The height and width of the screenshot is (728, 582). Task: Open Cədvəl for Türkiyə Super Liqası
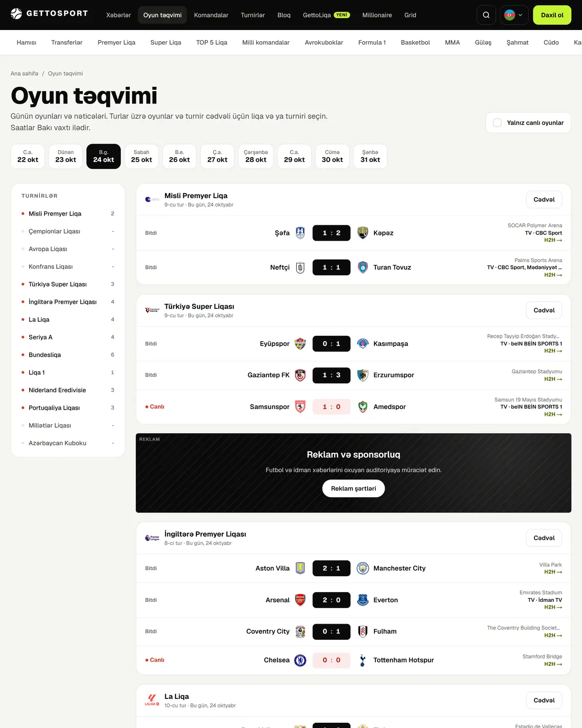544,310
